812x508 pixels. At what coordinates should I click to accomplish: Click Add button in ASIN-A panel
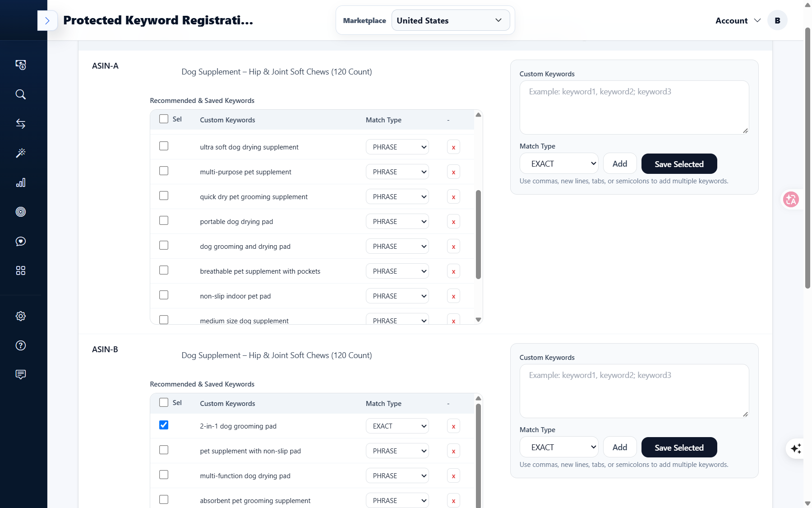[620, 163]
